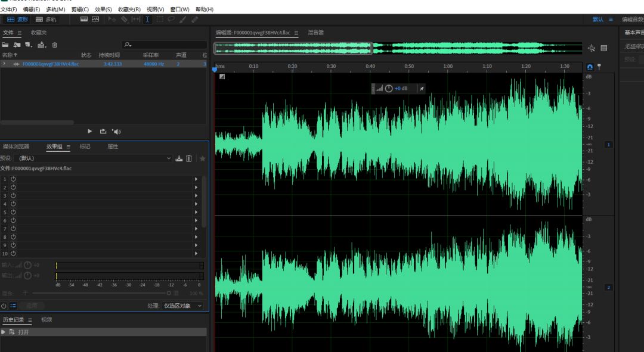
Task: Open effect list arrow for slot 9
Action: pyautogui.click(x=196, y=245)
